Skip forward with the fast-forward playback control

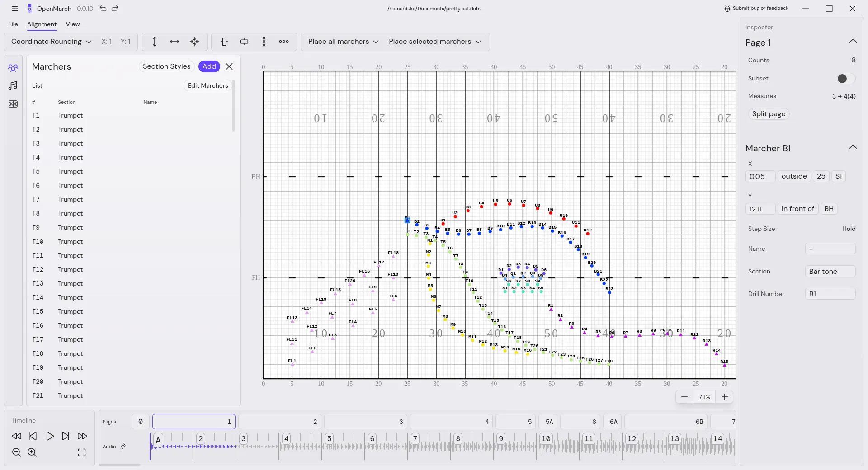point(82,436)
